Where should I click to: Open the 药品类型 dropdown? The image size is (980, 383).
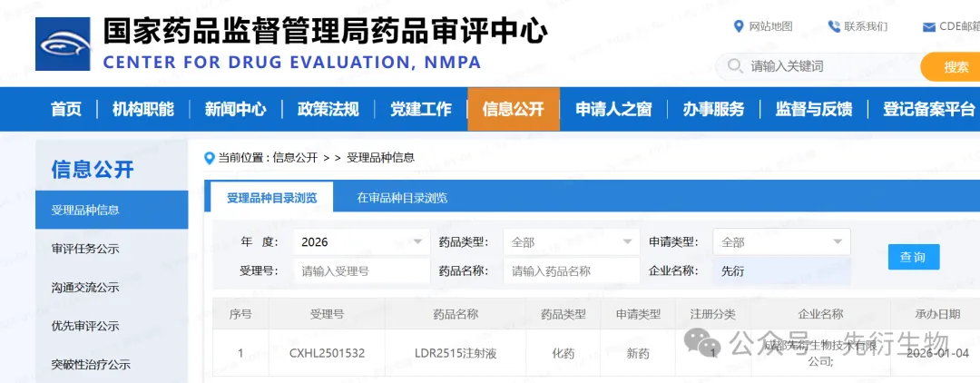coord(627,242)
